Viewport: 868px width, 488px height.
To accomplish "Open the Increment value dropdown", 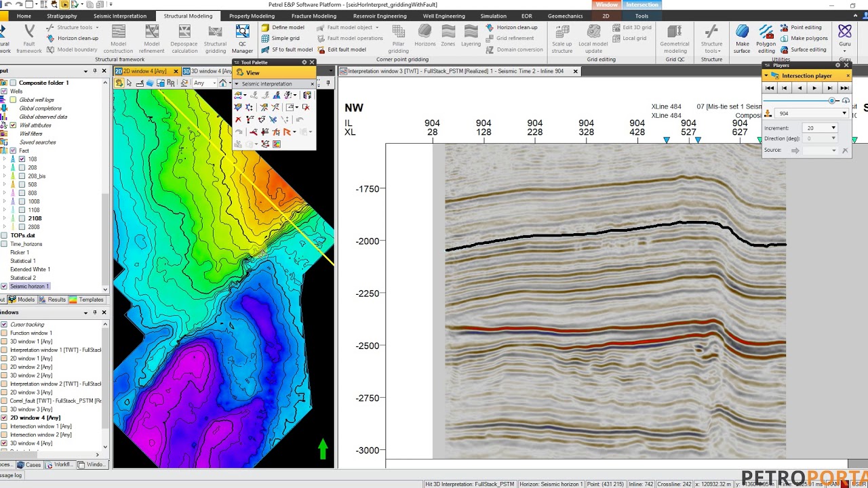I will point(833,128).
